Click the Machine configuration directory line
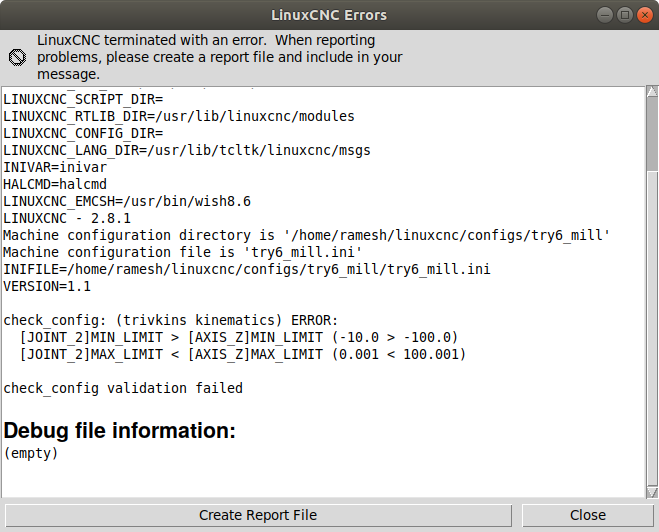This screenshot has width=659, height=532. point(307,235)
